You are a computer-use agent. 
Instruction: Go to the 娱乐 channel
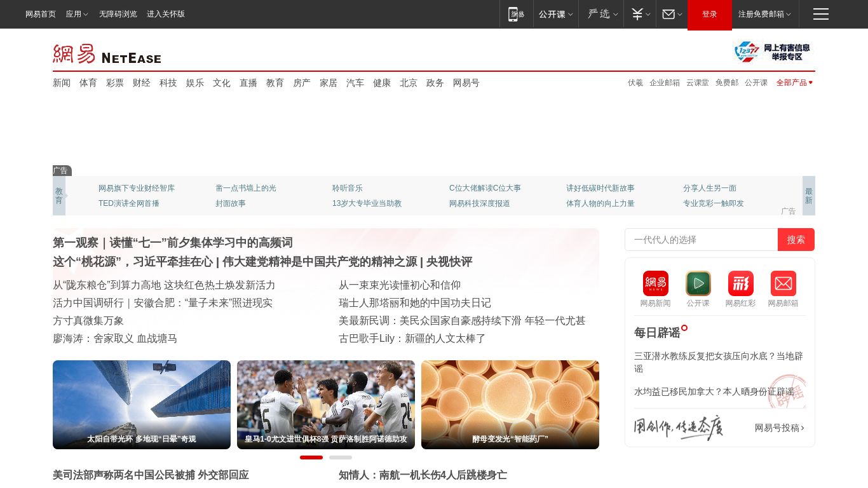[x=195, y=83]
